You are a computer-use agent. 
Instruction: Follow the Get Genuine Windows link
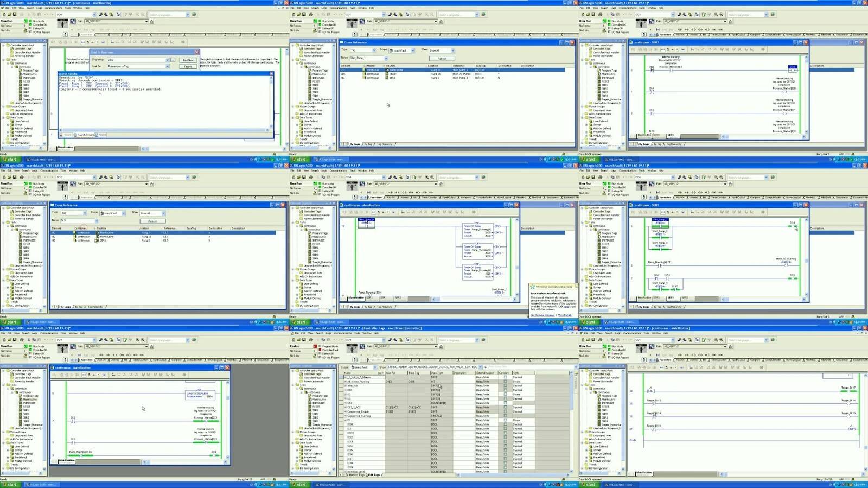[542, 315]
